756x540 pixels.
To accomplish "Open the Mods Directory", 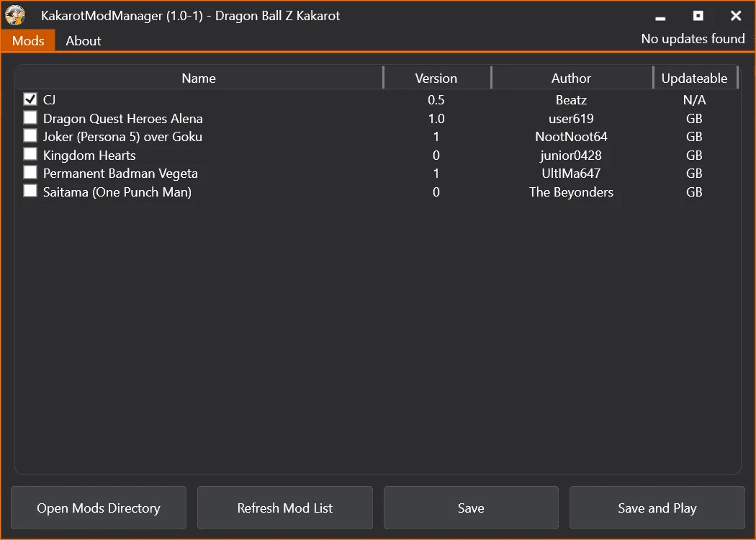I will [99, 508].
